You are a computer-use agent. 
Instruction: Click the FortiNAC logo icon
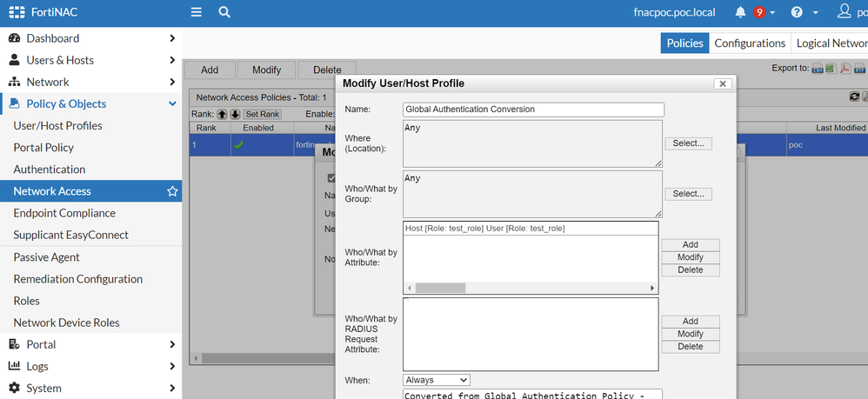click(x=17, y=12)
